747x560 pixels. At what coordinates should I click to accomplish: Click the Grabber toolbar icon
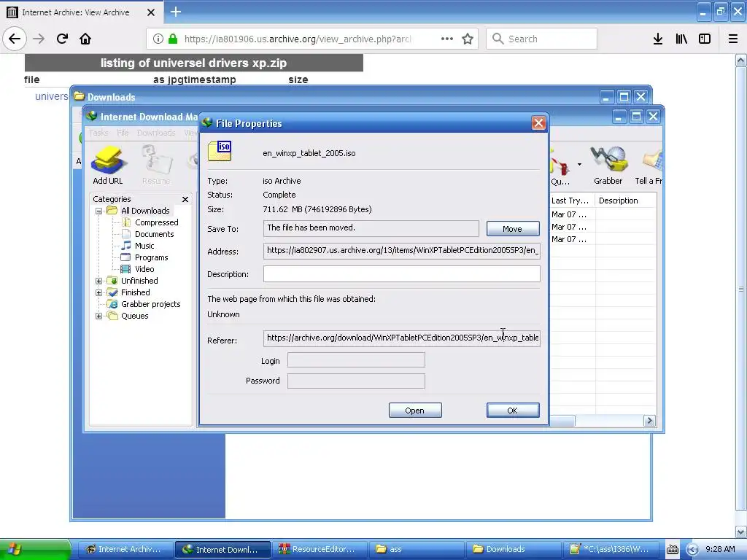pos(608,166)
